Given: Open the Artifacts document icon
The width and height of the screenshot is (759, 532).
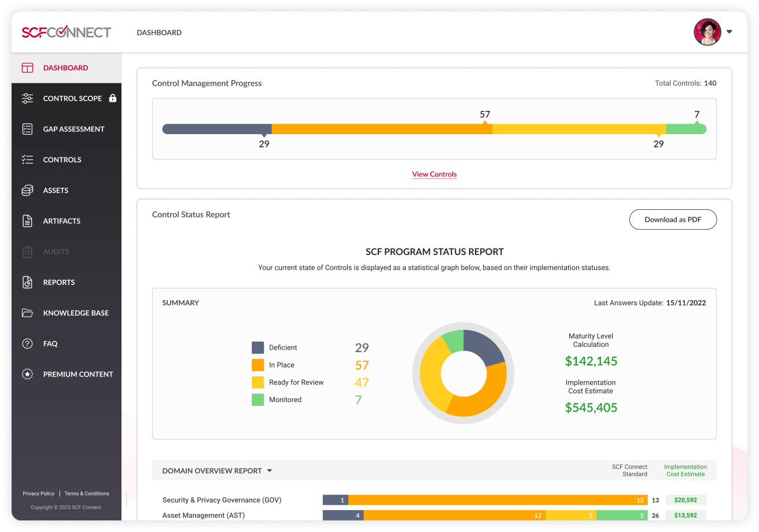Looking at the screenshot, I should tap(27, 221).
